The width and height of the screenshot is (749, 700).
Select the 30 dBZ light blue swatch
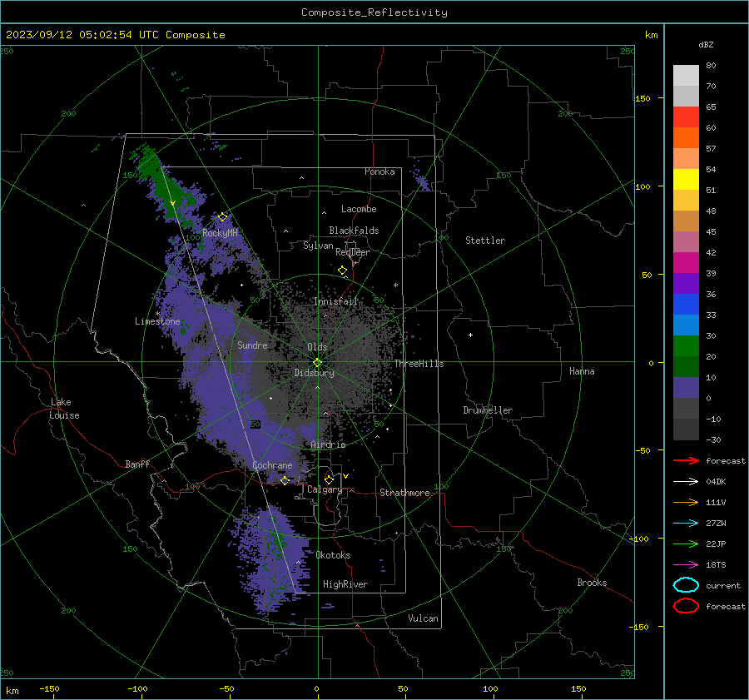click(686, 325)
